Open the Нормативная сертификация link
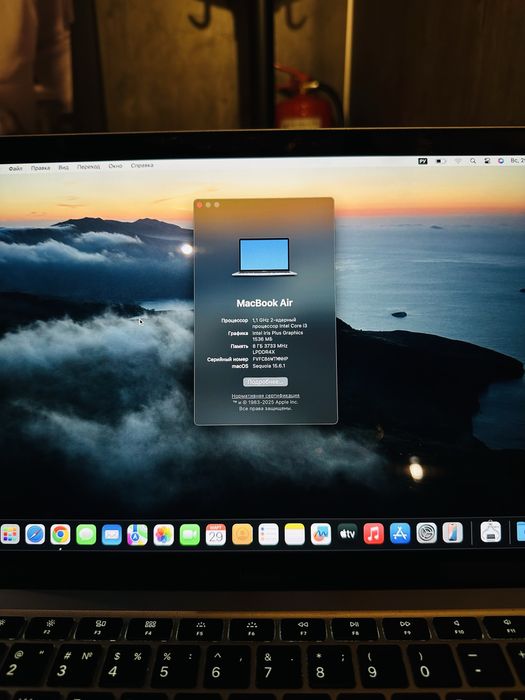The height and width of the screenshot is (700, 525). [266, 396]
